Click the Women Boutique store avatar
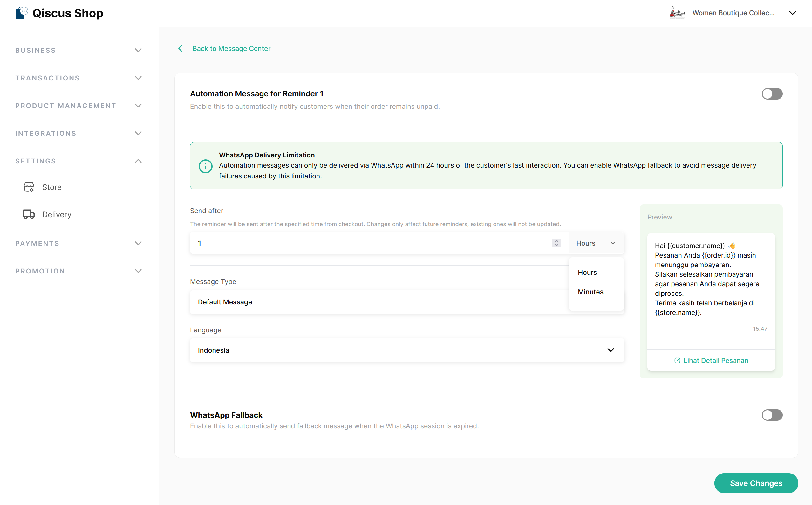Image resolution: width=812 pixels, height=505 pixels. pyautogui.click(x=677, y=13)
